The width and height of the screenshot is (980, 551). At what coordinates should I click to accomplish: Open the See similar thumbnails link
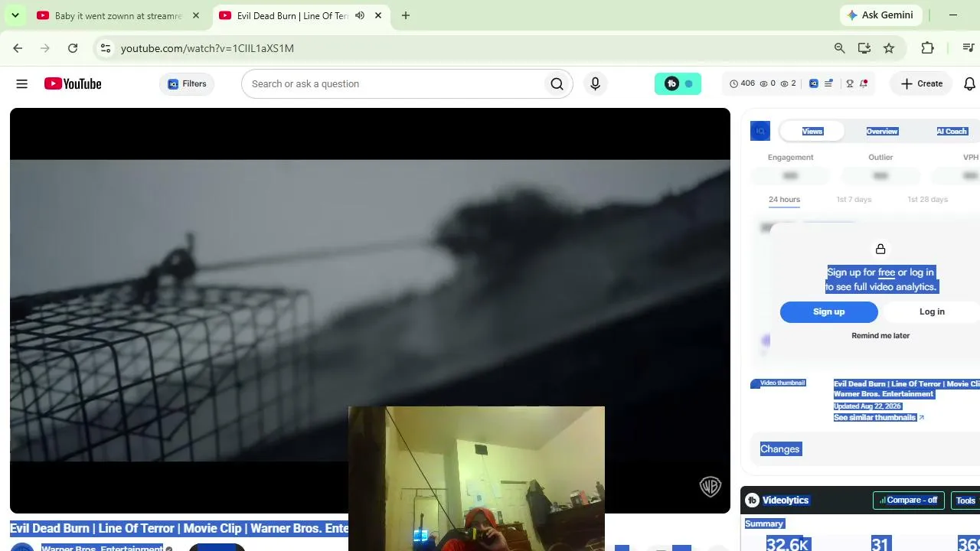click(878, 418)
